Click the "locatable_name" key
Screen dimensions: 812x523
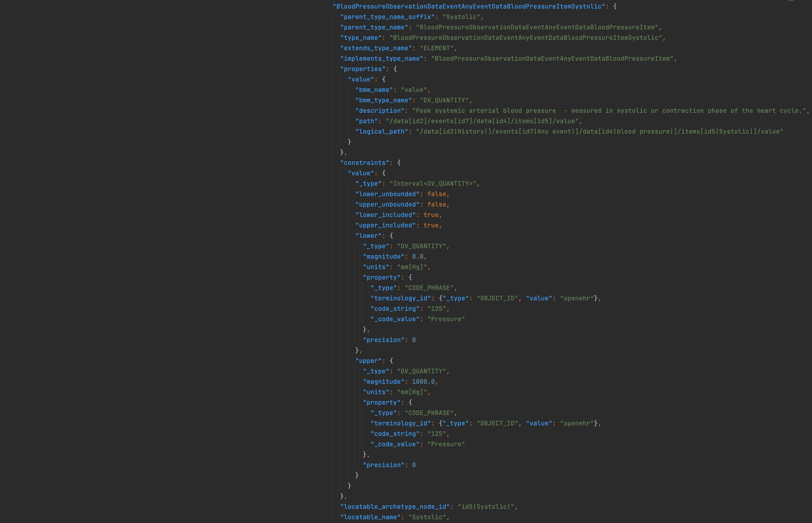[x=370, y=517]
